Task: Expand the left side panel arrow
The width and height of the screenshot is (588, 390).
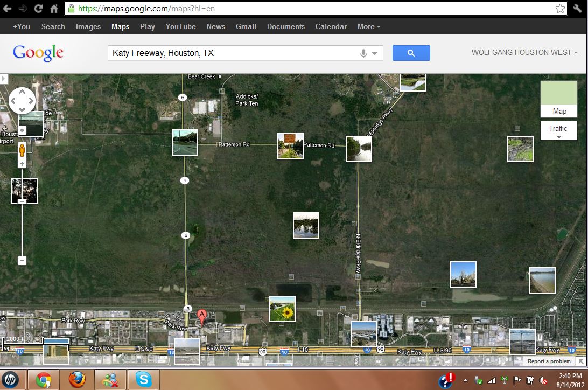Action: pyautogui.click(x=4, y=79)
